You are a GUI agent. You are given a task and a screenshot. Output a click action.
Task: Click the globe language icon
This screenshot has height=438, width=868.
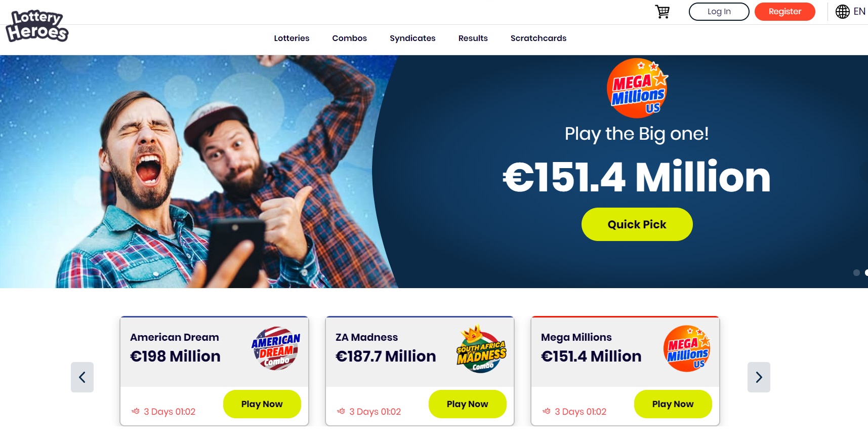click(843, 11)
